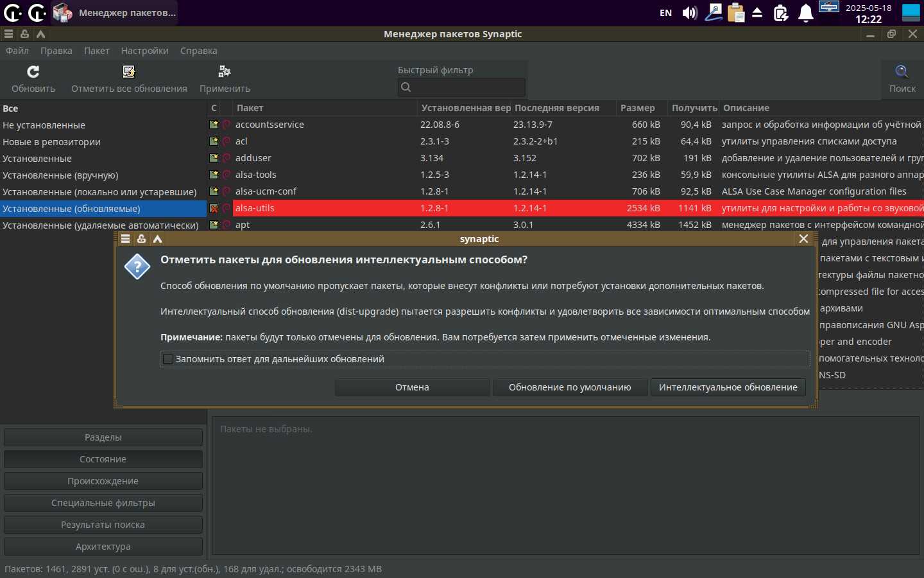
Task: Select the Все filter in the list
Action: point(103,109)
